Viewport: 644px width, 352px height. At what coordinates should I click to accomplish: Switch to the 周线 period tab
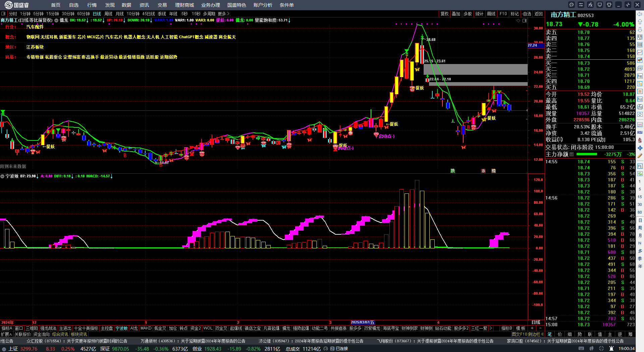(x=108, y=14)
